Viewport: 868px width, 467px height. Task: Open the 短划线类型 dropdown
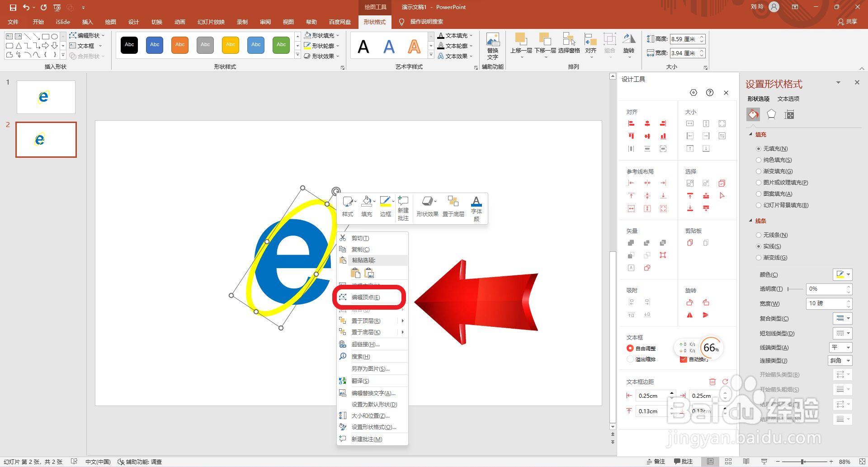pyautogui.click(x=843, y=333)
